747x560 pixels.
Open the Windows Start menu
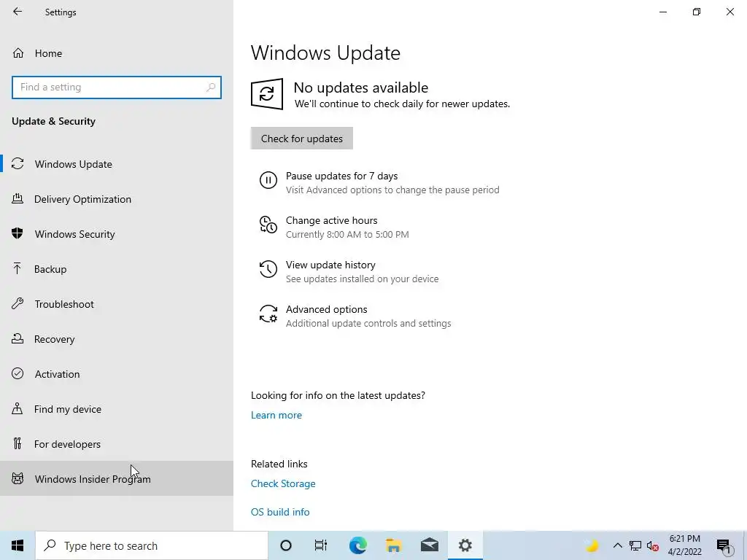coord(18,545)
